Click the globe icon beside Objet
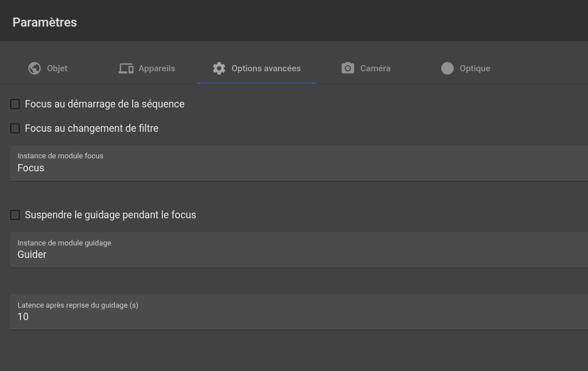This screenshot has width=588, height=371. (35, 68)
